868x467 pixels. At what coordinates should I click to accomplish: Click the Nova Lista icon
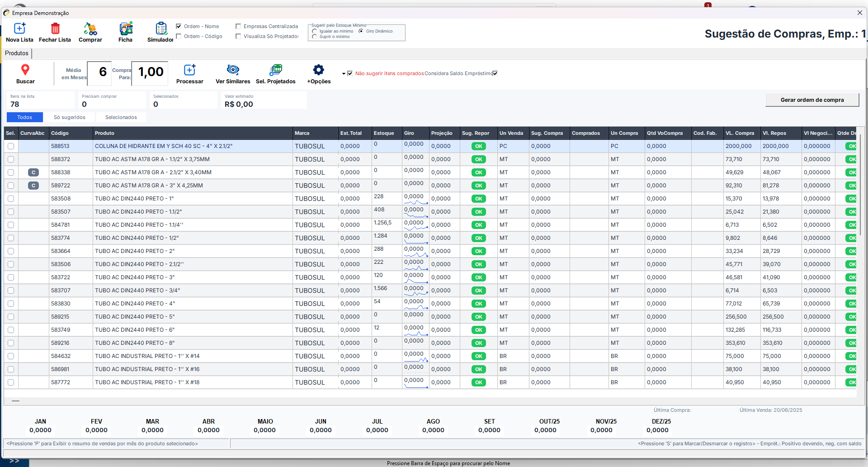[19, 29]
